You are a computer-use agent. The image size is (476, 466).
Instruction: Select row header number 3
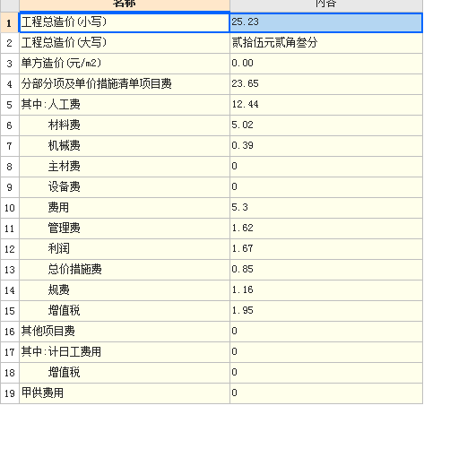pos(10,64)
